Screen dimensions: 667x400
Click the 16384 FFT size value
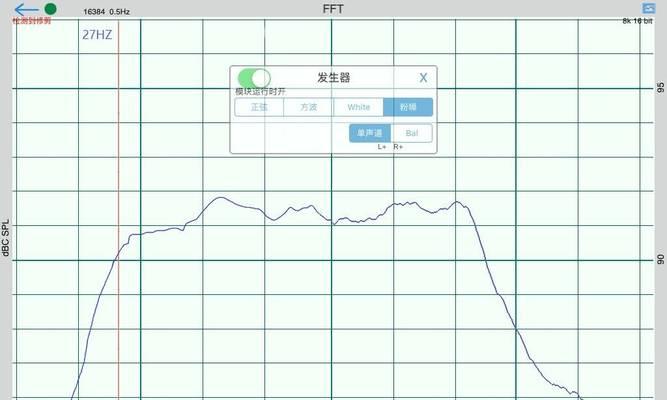pos(94,12)
